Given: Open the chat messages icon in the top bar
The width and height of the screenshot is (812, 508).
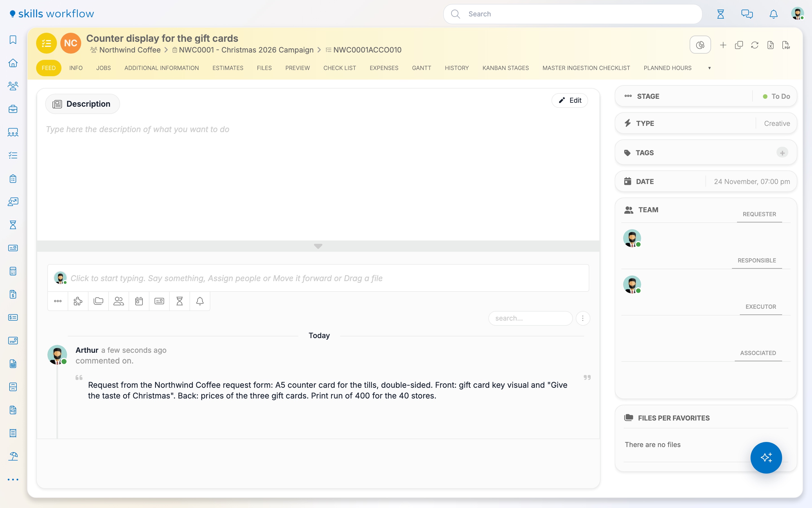Looking at the screenshot, I should pos(747,14).
